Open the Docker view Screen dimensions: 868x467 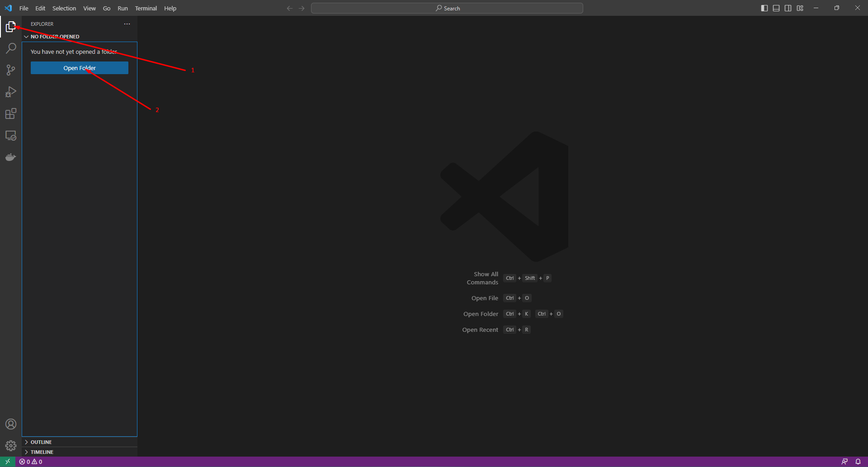[x=11, y=157]
